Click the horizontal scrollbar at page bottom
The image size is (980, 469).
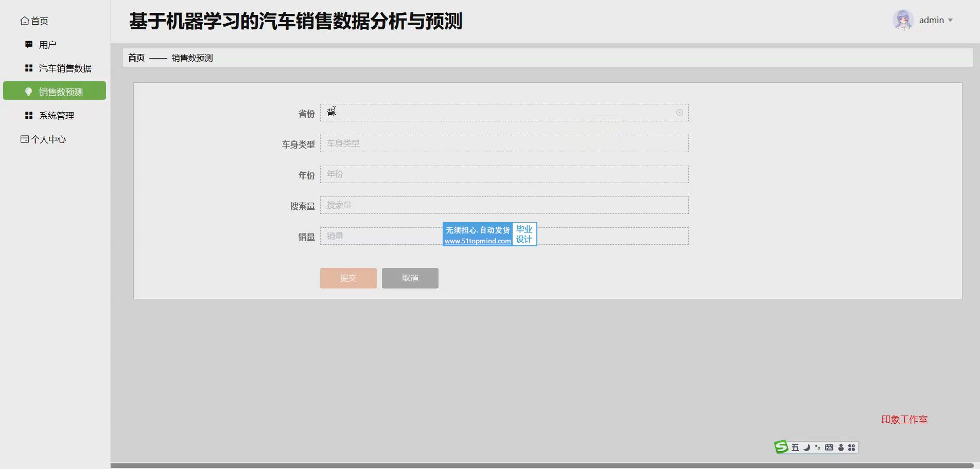tap(540, 465)
